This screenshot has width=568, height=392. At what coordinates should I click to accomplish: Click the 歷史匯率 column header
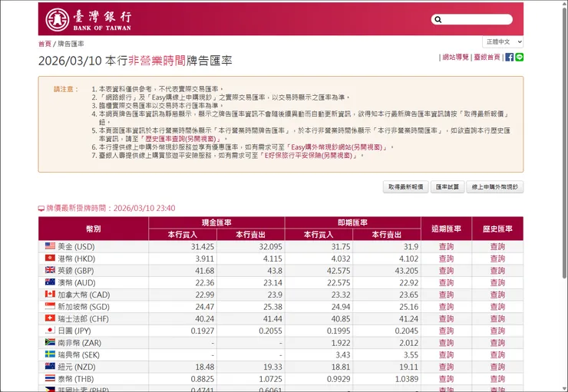[497, 229]
